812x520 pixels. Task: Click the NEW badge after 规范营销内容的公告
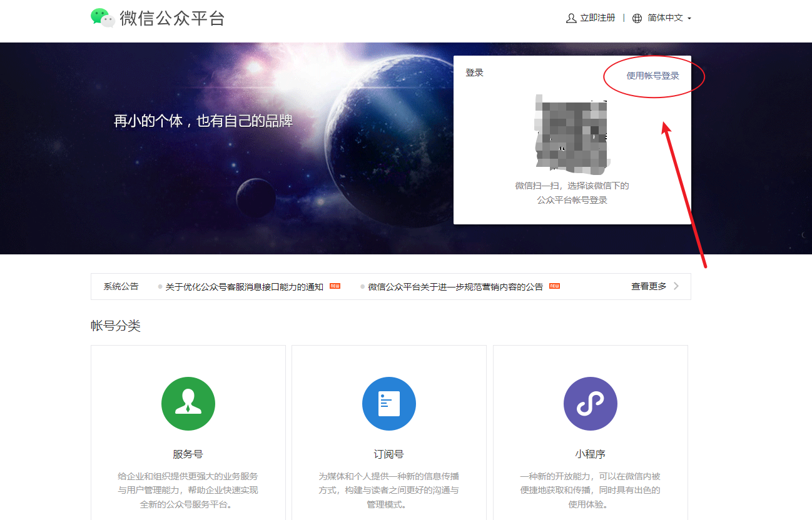pyautogui.click(x=554, y=286)
